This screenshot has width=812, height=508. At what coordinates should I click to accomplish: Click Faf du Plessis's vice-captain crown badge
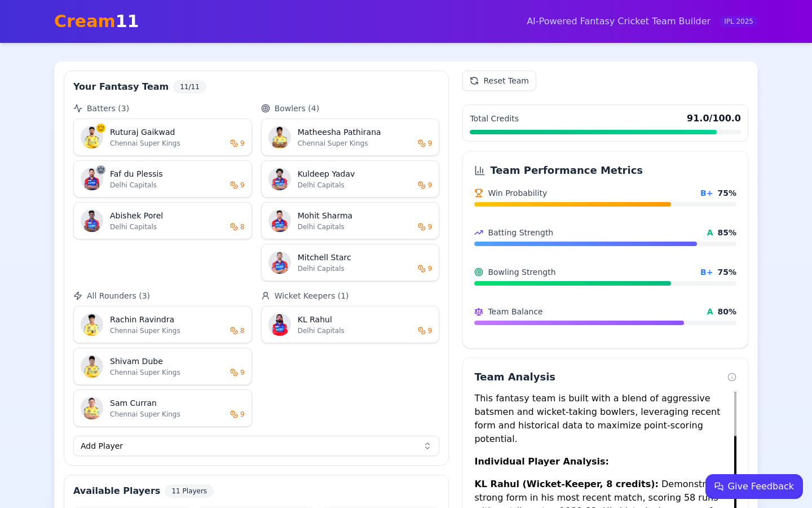pyautogui.click(x=101, y=170)
